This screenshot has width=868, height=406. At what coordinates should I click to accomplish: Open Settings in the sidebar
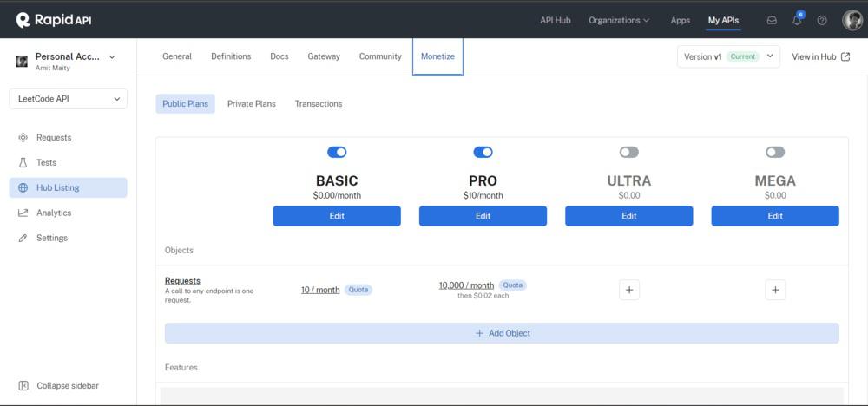click(x=68, y=238)
